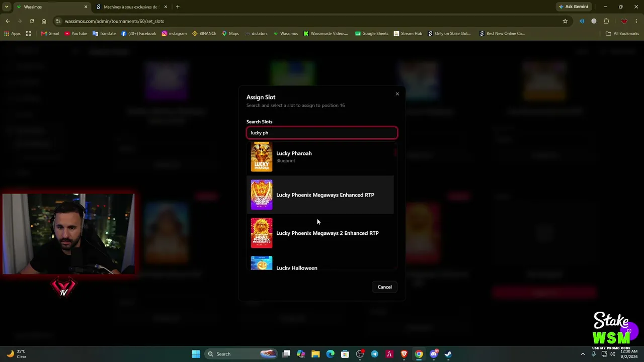This screenshot has height=362, width=644.
Task: Open Telegram from taskbar
Action: click(x=374, y=354)
